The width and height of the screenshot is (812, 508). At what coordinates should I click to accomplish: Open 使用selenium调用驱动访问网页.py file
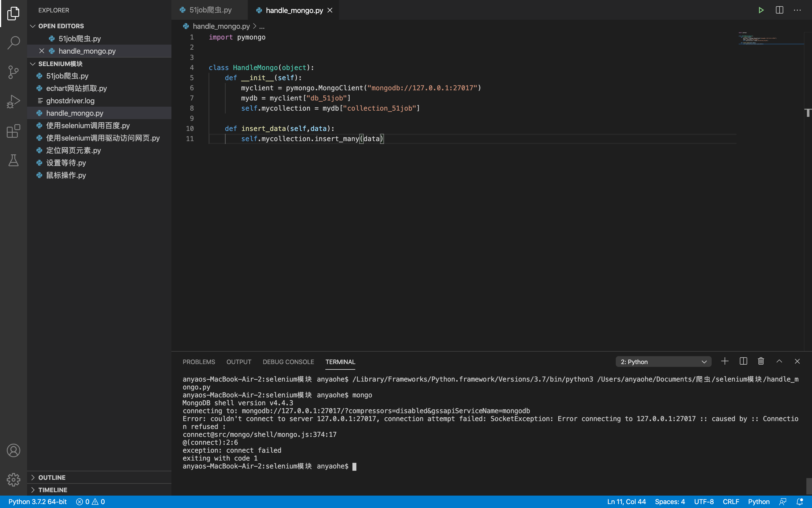99,138
